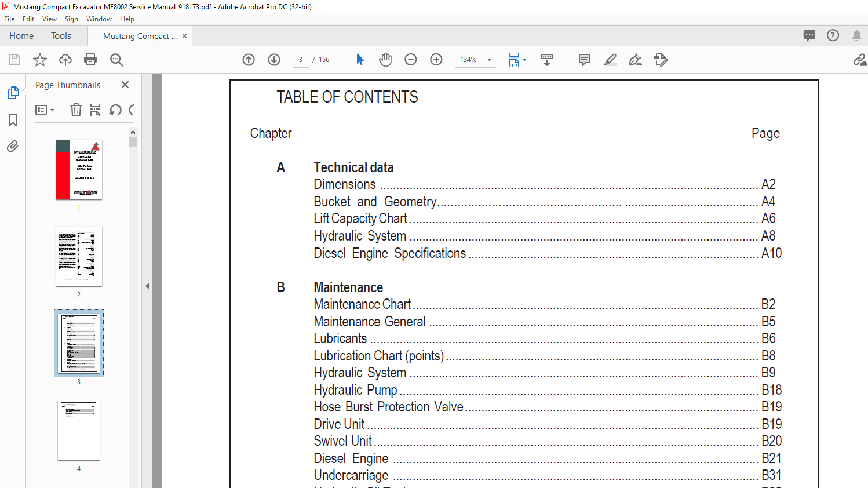Switch to the Home tab
Viewport: 868px width, 488px height.
click(x=21, y=36)
